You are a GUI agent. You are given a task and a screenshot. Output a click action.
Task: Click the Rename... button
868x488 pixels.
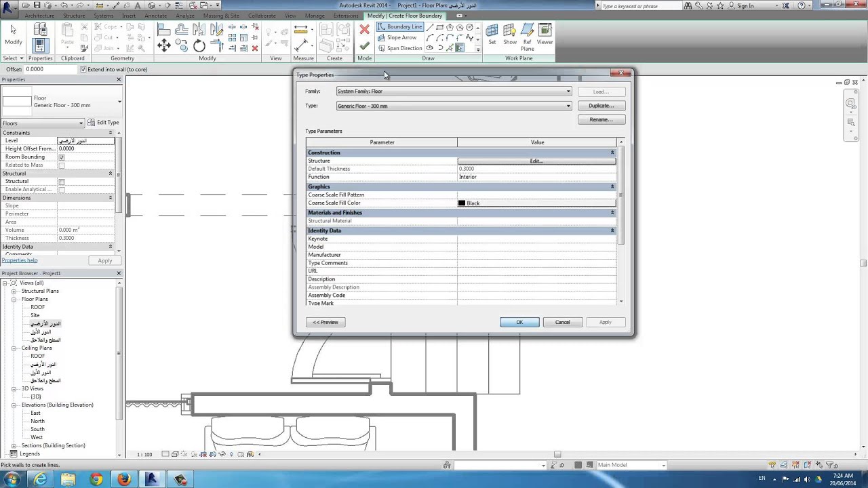(601, 120)
